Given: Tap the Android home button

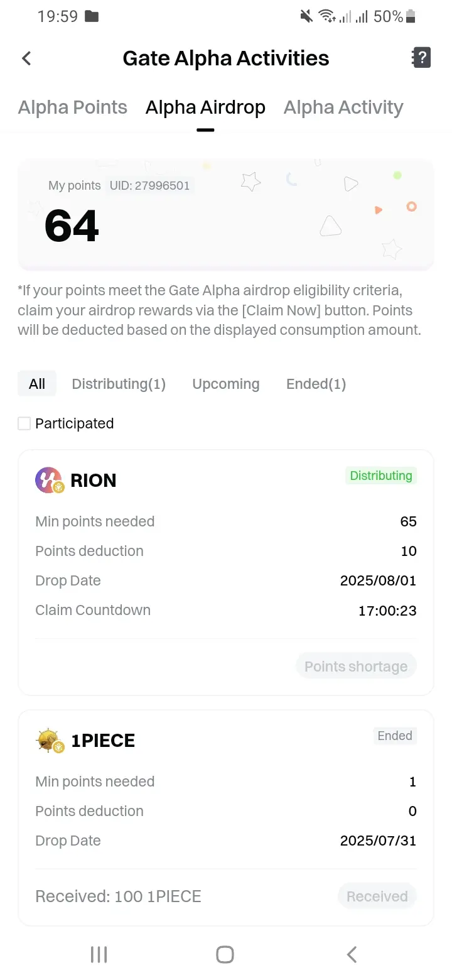Looking at the screenshot, I should [x=225, y=954].
